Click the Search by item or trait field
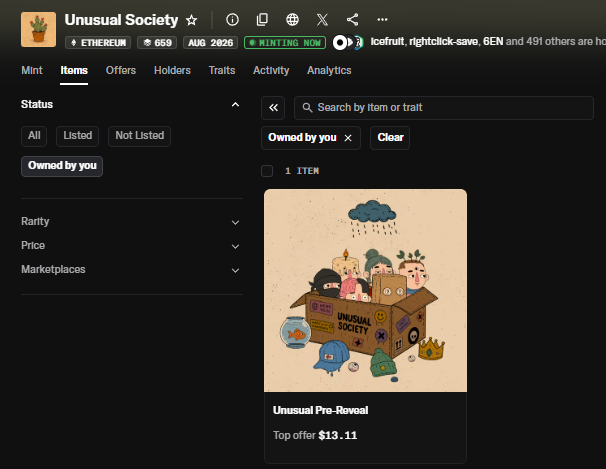This screenshot has width=606, height=469. tap(444, 108)
